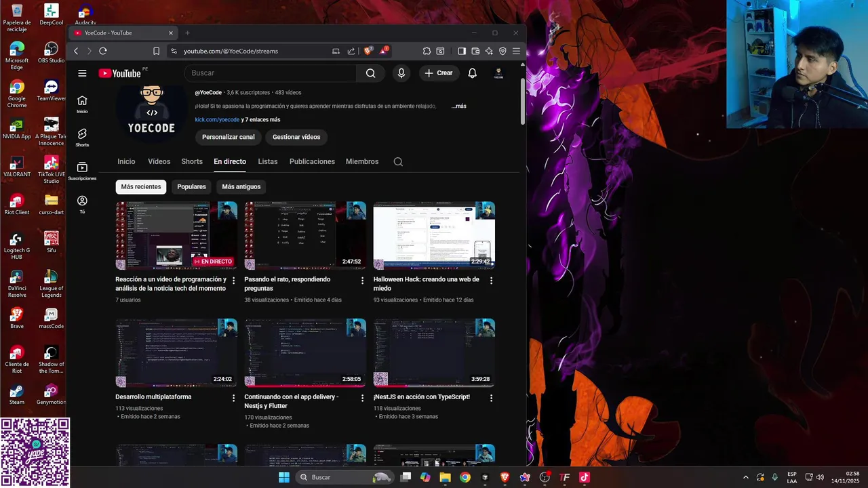Screen dimensions: 868x488
Task: Click 'Gestionar vídeos' button
Action: point(296,137)
